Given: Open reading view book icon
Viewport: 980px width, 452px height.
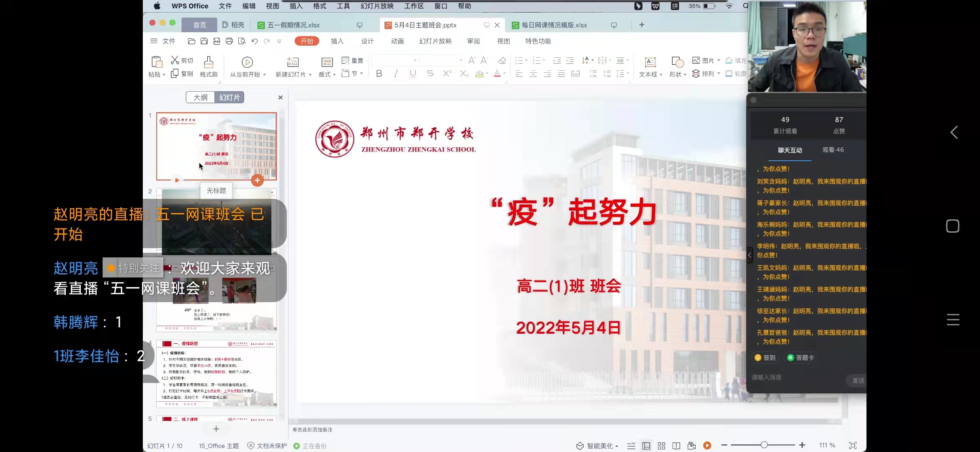Looking at the screenshot, I should click(x=676, y=446).
